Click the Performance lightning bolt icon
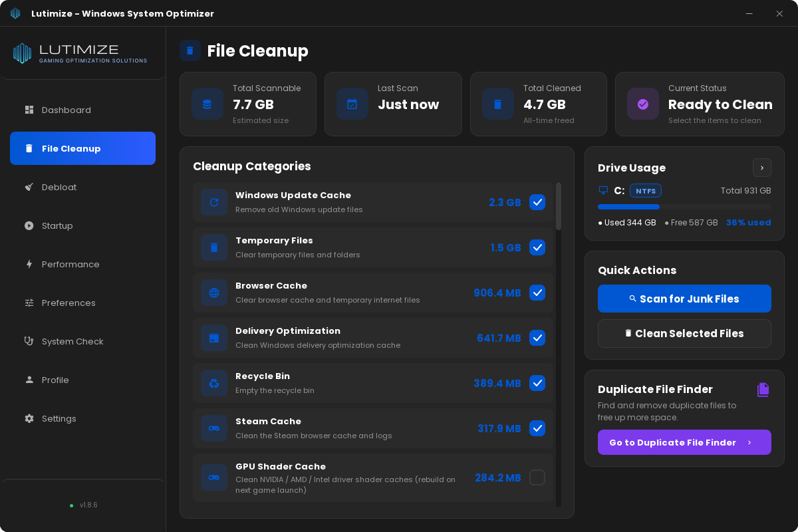This screenshot has height=532, width=798. point(29,264)
